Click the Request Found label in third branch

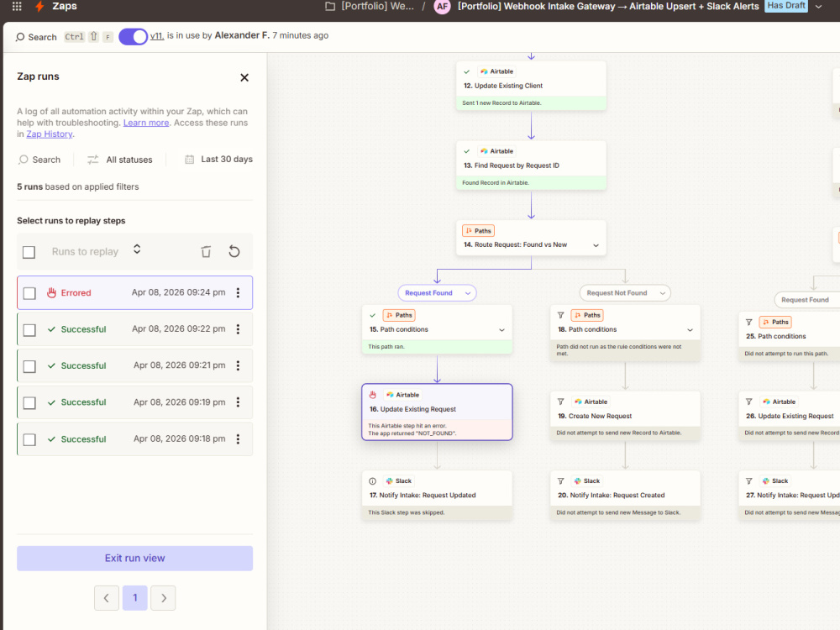(805, 300)
